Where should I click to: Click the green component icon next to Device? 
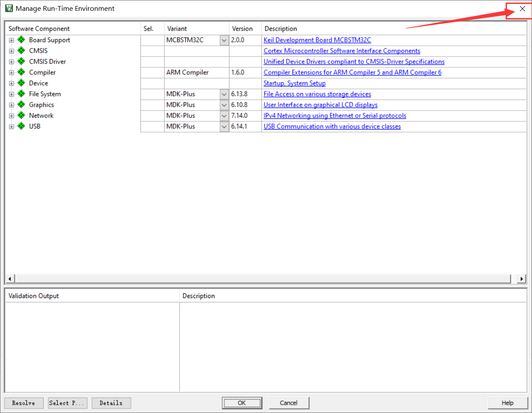pyautogui.click(x=21, y=83)
